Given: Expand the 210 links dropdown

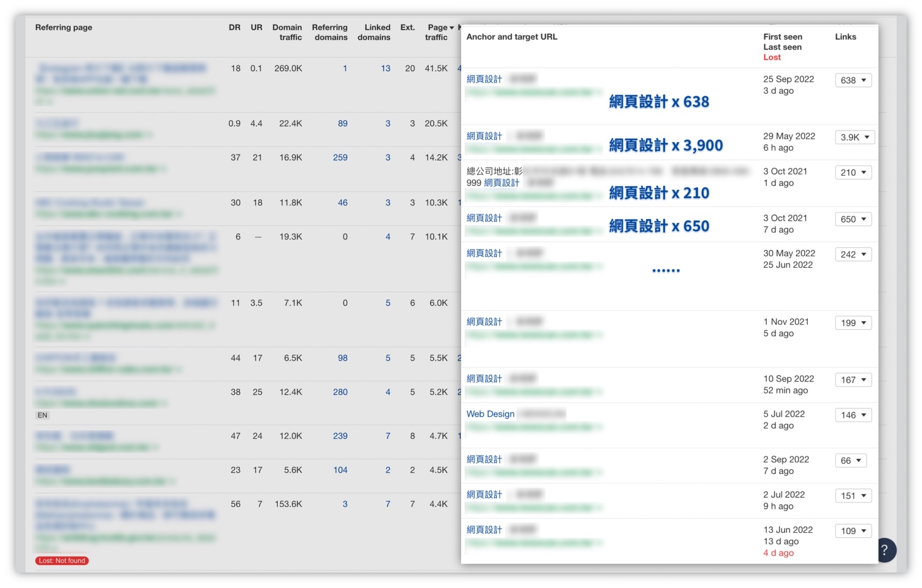Looking at the screenshot, I should [853, 173].
